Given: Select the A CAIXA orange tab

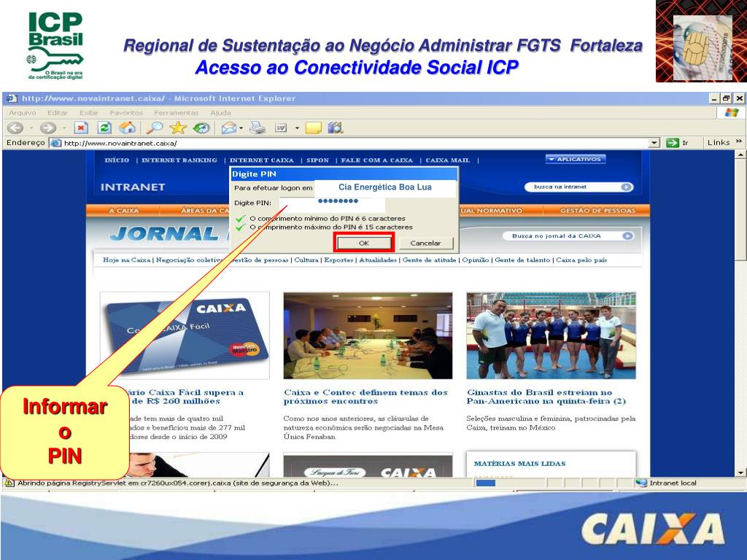Looking at the screenshot, I should point(124,211).
